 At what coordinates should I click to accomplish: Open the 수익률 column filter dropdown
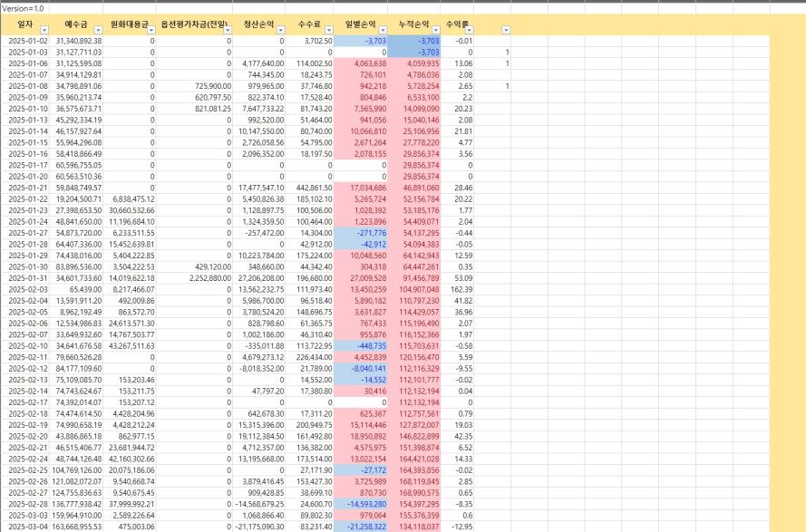pos(469,30)
